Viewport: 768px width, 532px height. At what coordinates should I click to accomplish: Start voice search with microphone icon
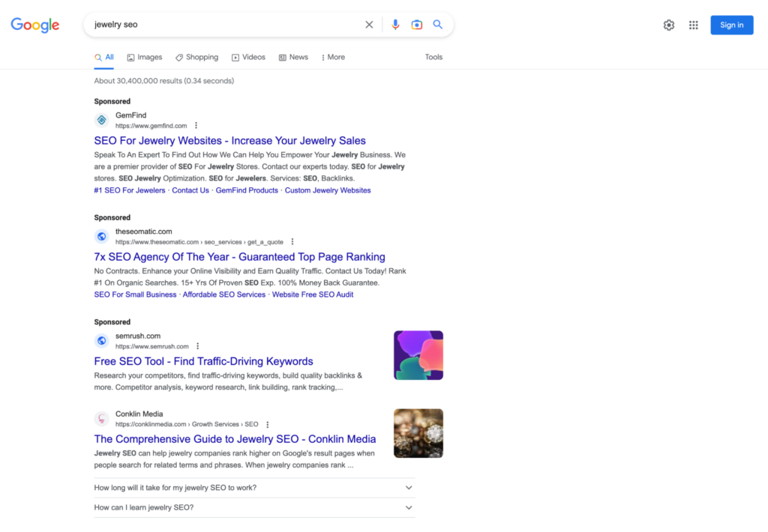(x=395, y=25)
